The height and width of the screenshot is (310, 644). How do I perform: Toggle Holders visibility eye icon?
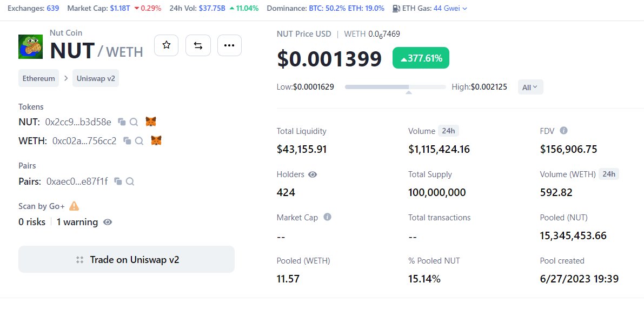[313, 174]
